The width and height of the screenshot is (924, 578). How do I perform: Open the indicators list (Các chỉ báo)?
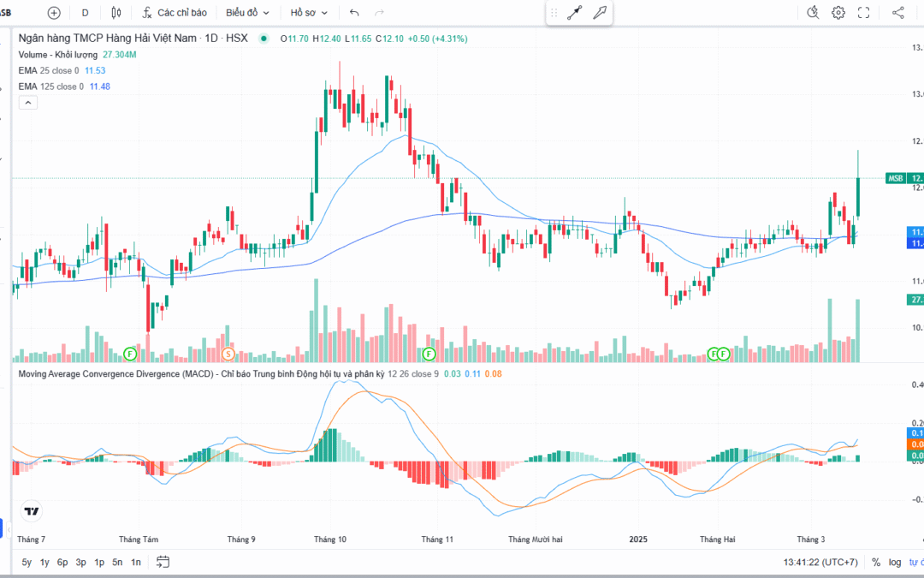pos(174,13)
